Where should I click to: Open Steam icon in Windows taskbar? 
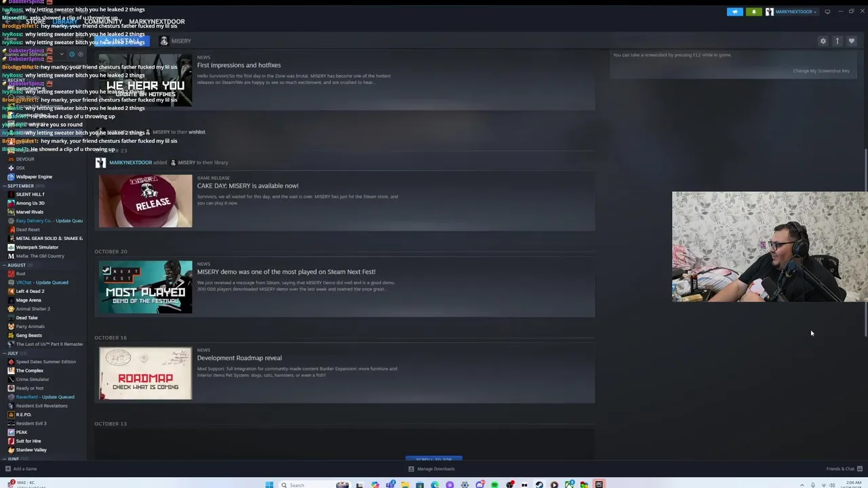pyautogui.click(x=539, y=485)
